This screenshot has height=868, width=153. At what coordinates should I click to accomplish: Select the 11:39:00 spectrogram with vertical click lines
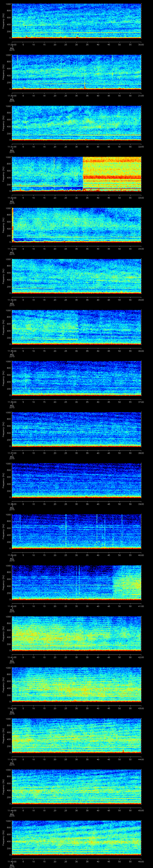click(x=77, y=531)
